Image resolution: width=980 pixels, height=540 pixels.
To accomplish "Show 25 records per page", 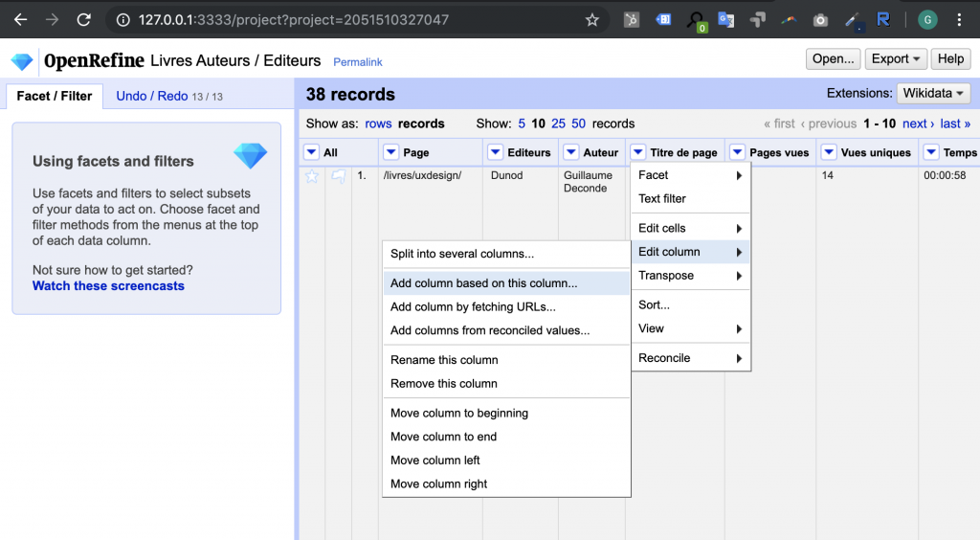I will (558, 124).
